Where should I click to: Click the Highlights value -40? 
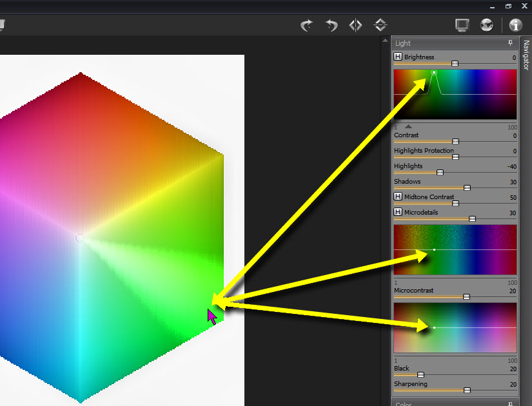[511, 166]
